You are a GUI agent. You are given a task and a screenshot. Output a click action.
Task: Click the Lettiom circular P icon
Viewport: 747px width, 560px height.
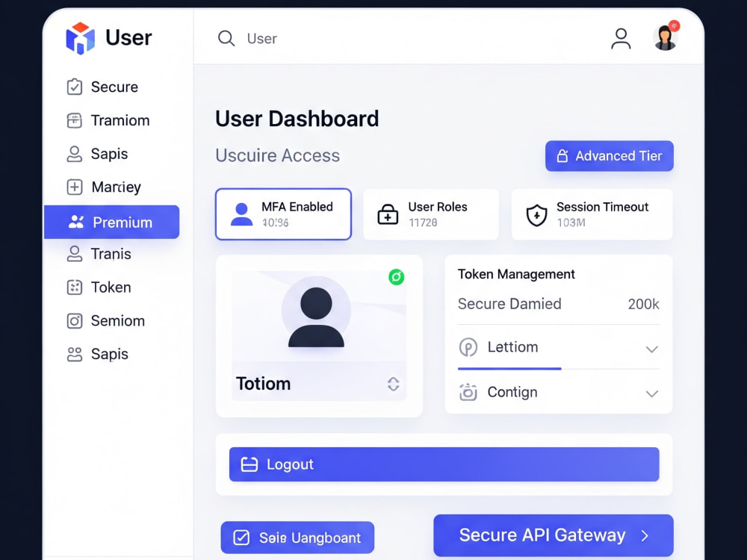tap(468, 347)
